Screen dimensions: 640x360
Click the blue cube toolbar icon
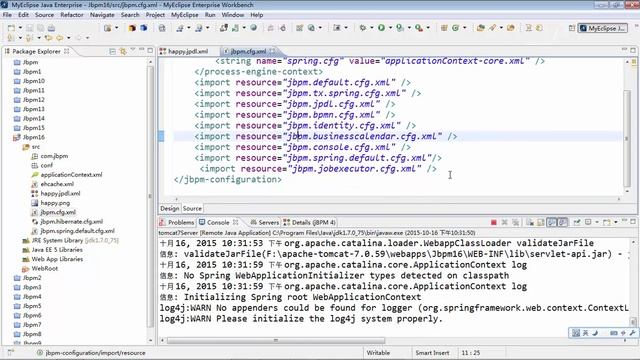[x=144, y=28]
